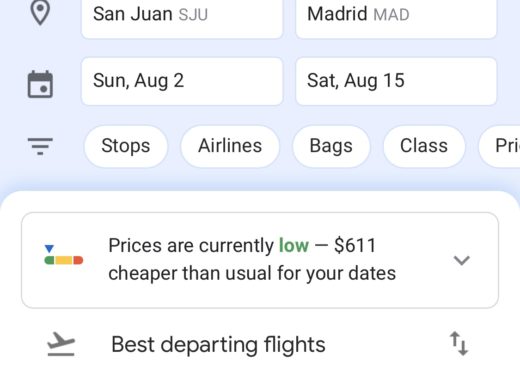Select the "Best departing flights" heading
Image resolution: width=520 pixels, height=380 pixels.
point(218,344)
